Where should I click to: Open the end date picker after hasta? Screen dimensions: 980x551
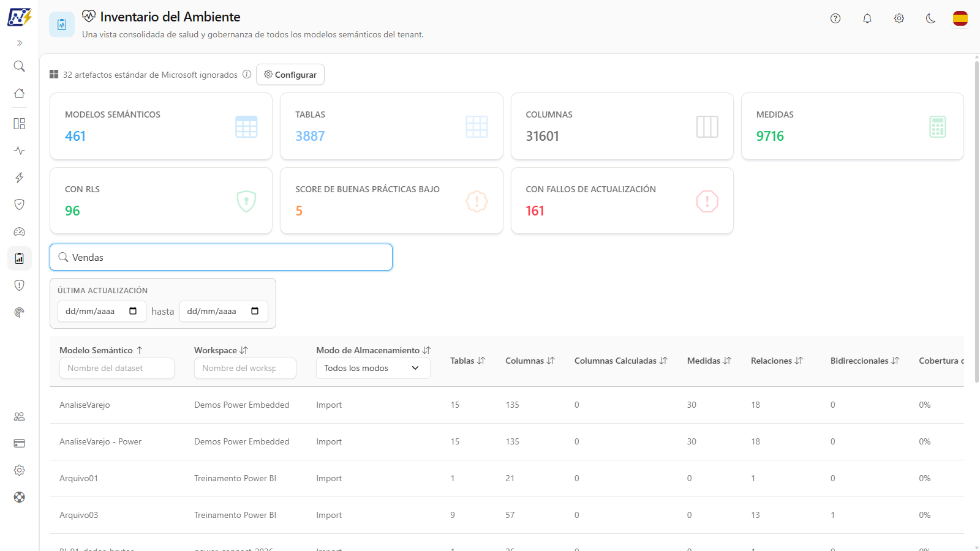click(255, 311)
